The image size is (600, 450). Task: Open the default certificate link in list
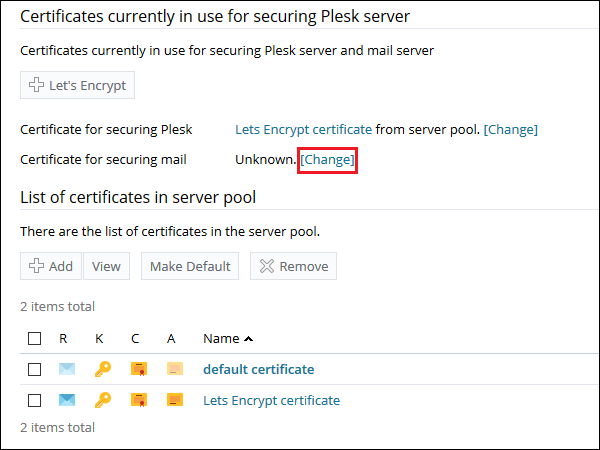click(x=258, y=369)
